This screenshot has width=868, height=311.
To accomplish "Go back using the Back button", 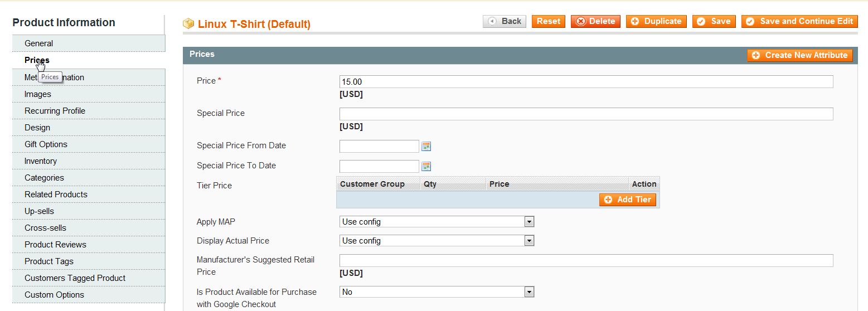I will click(x=505, y=21).
